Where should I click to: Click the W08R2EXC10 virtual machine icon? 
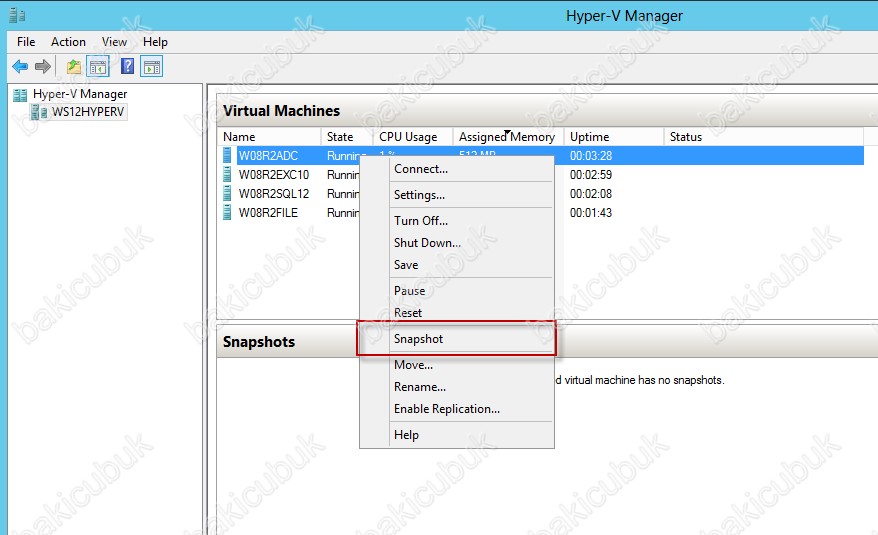[x=227, y=174]
